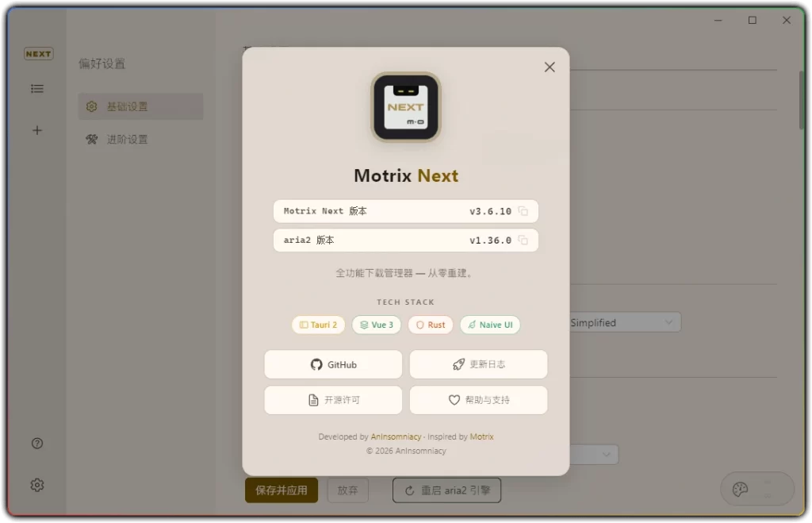Open the project's GitHub page
Image resolution: width=812 pixels, height=523 pixels.
click(x=333, y=364)
